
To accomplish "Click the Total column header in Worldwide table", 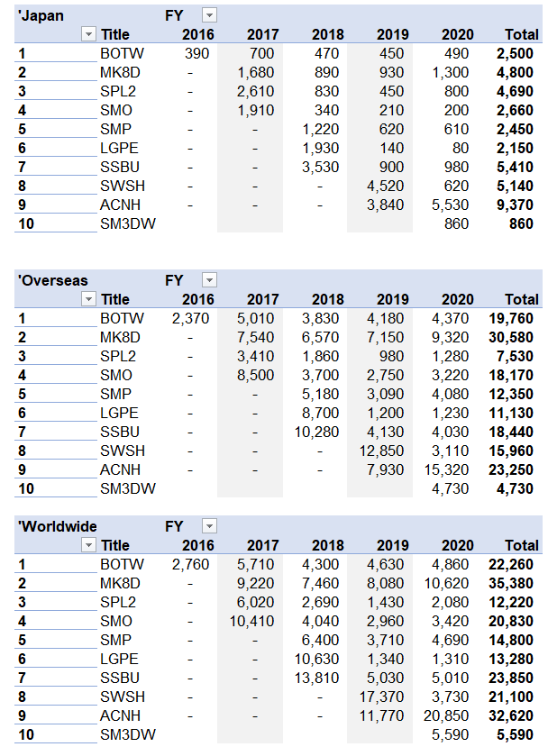I will coord(522,545).
